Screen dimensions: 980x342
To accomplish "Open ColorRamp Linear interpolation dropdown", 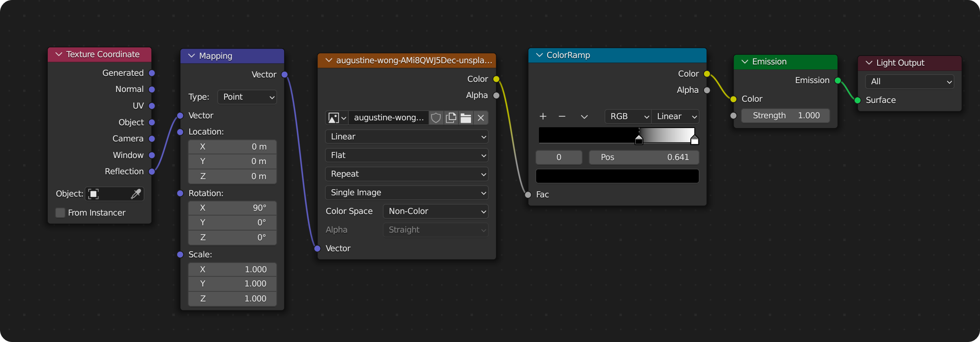I will coord(676,116).
